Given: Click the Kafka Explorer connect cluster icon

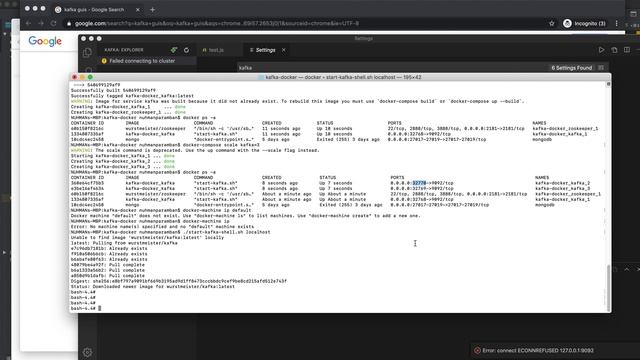Looking at the screenshot, I should pos(174,50).
